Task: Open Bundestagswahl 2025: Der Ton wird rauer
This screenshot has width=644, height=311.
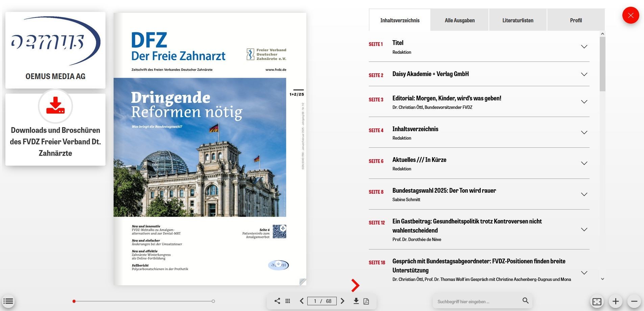Action: (x=444, y=191)
